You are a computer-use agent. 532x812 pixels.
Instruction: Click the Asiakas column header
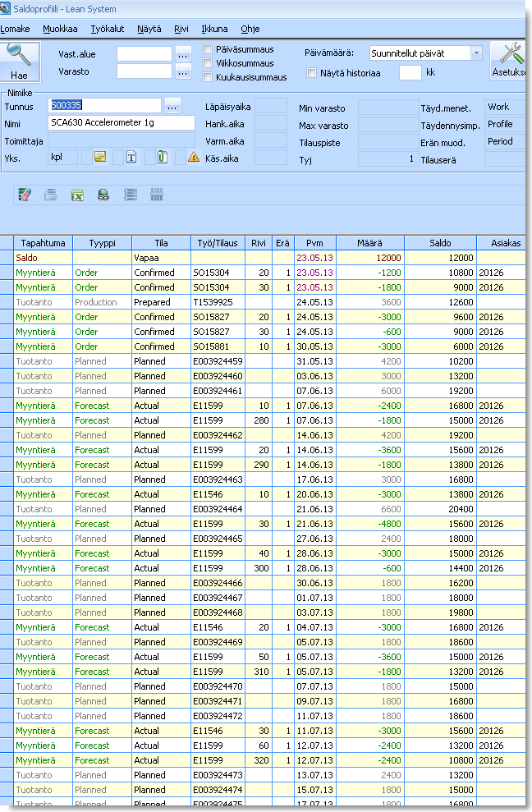pos(502,243)
